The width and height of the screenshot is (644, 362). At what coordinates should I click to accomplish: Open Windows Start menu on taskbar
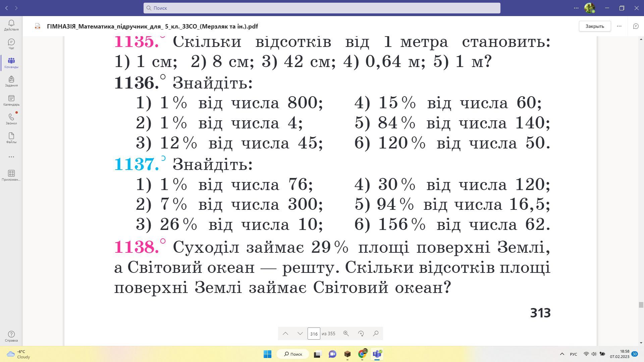pos(267,354)
